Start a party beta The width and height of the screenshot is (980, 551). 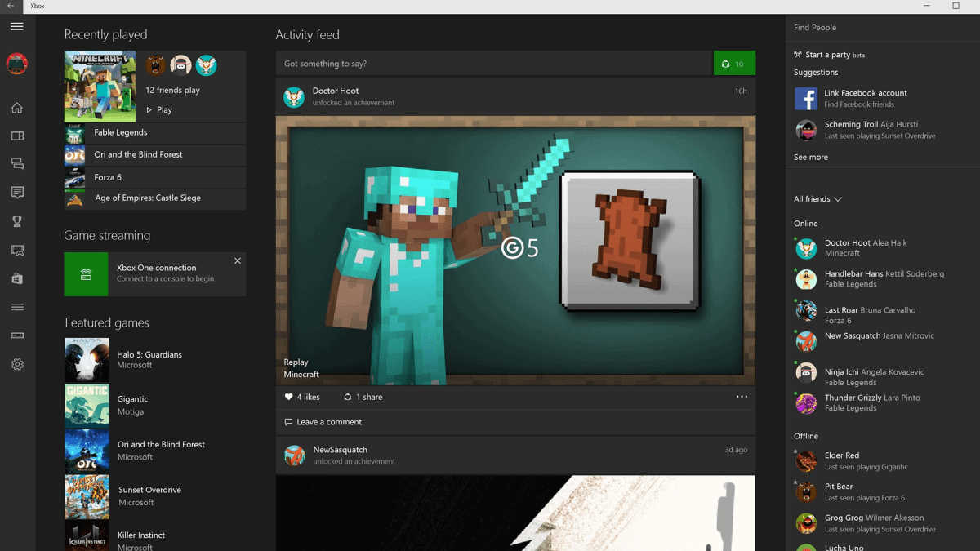[x=829, y=55]
